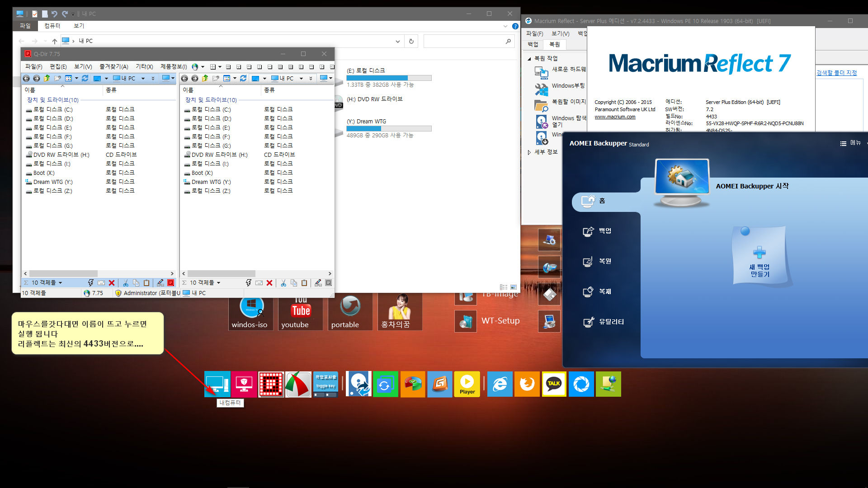Select Dream WTG (Y:) in left pane
The height and width of the screenshot is (488, 868).
point(52,182)
